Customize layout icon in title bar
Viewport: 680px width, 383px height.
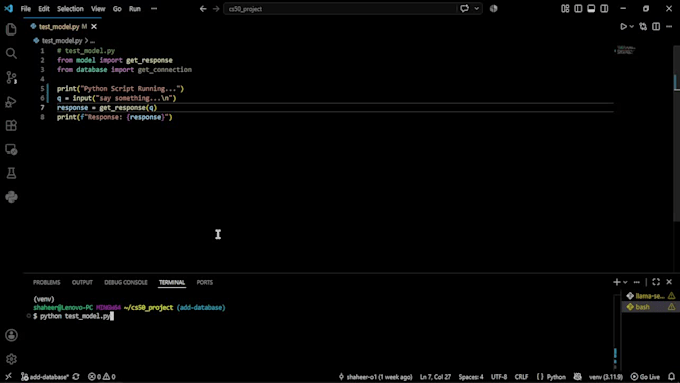tap(565, 9)
